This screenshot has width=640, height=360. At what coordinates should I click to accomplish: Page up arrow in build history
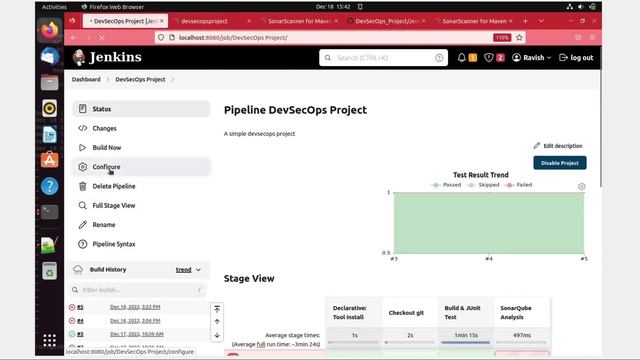coord(217,322)
